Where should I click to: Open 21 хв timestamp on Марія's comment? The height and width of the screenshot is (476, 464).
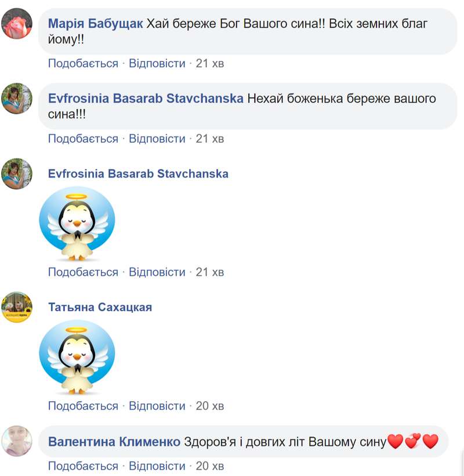coord(210,63)
